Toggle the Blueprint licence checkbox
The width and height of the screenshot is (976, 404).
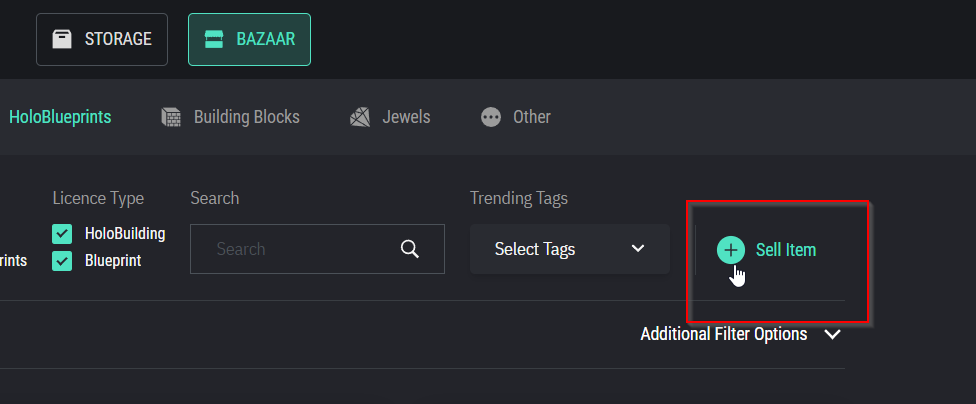pos(62,261)
